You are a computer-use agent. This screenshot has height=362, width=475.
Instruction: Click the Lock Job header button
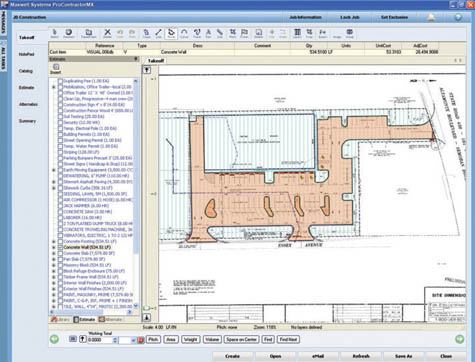[x=350, y=17]
